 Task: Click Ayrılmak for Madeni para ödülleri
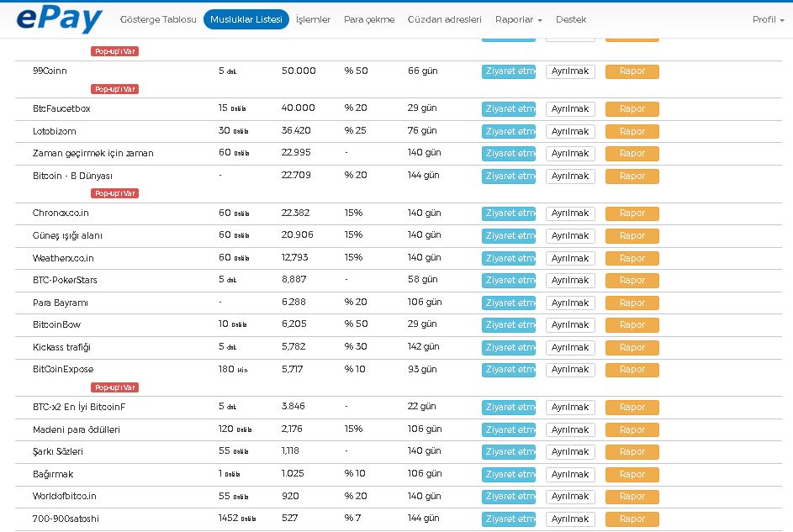click(570, 430)
